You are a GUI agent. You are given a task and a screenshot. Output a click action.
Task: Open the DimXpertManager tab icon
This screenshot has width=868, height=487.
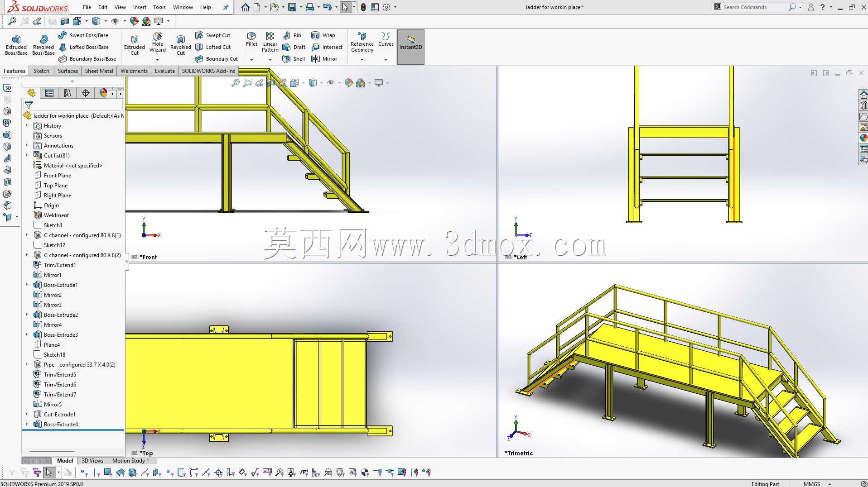click(86, 93)
